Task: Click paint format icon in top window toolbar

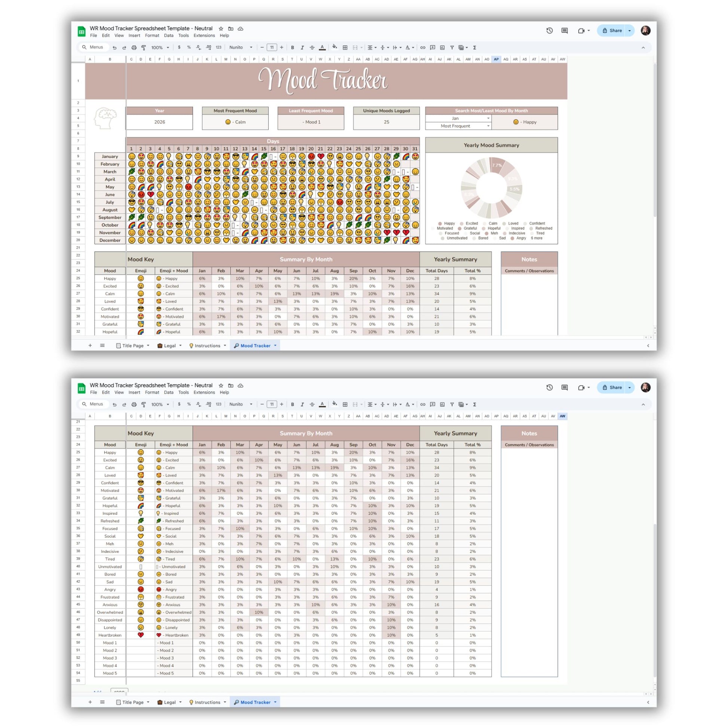Action: (x=144, y=48)
